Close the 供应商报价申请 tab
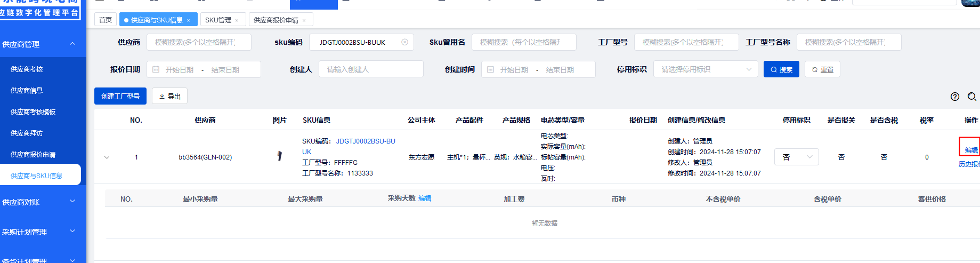Image resolution: width=980 pixels, height=263 pixels. 304,20
